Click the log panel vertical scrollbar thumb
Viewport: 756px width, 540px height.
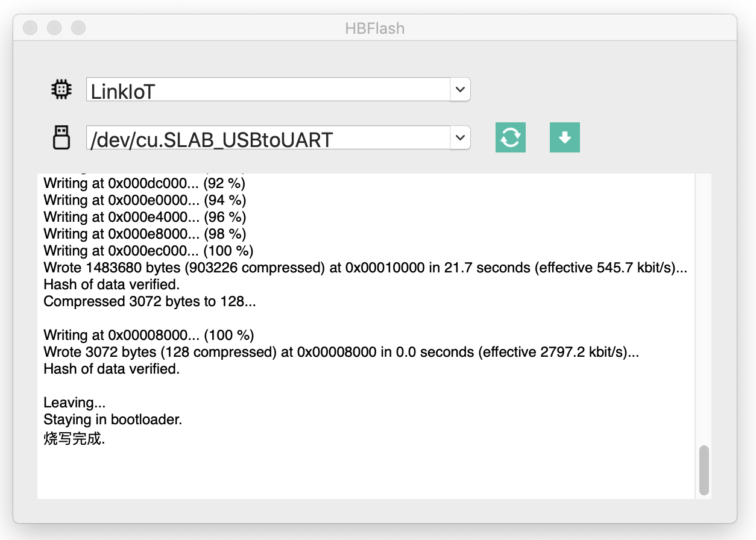(704, 470)
